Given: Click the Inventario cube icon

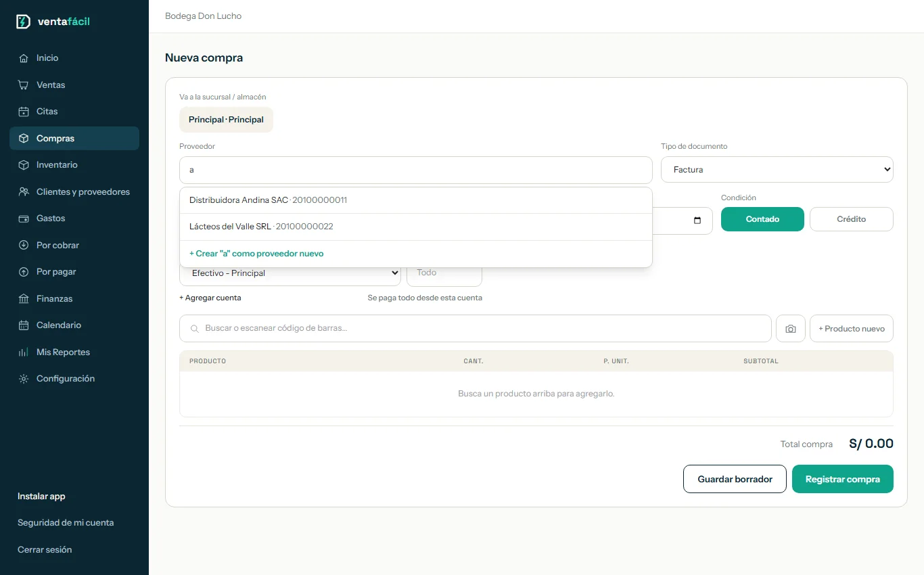Looking at the screenshot, I should pyautogui.click(x=24, y=165).
